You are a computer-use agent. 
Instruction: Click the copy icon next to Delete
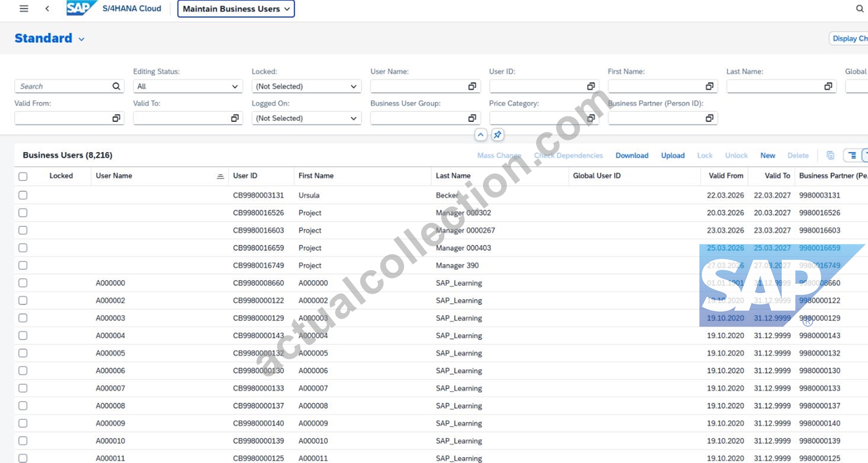(830, 155)
